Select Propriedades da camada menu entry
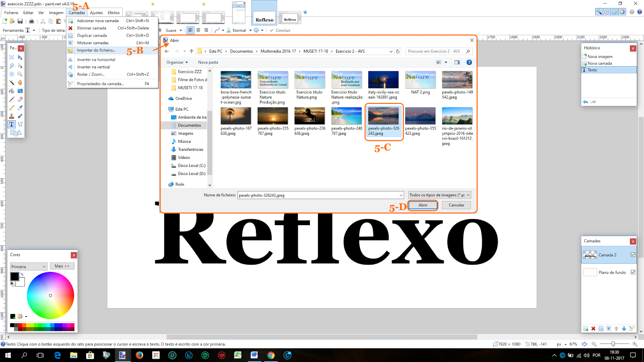Screen dimensions: 644x362 (x=112, y=84)
